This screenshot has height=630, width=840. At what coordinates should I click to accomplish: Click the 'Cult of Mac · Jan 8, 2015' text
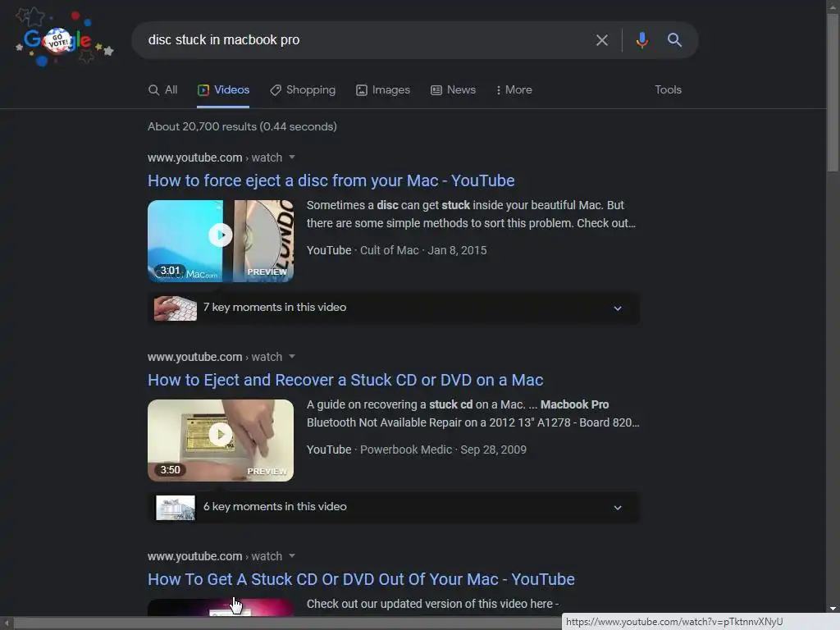423,251
